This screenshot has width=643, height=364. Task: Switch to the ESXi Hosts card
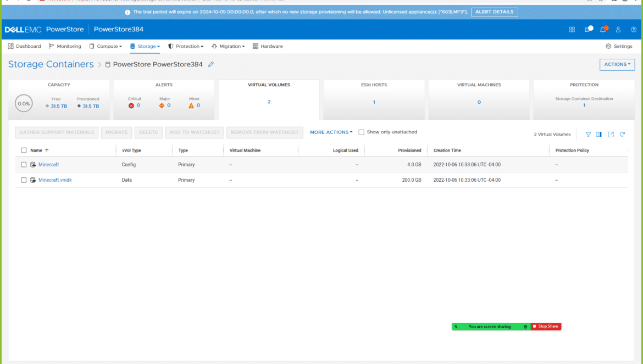pos(374,100)
